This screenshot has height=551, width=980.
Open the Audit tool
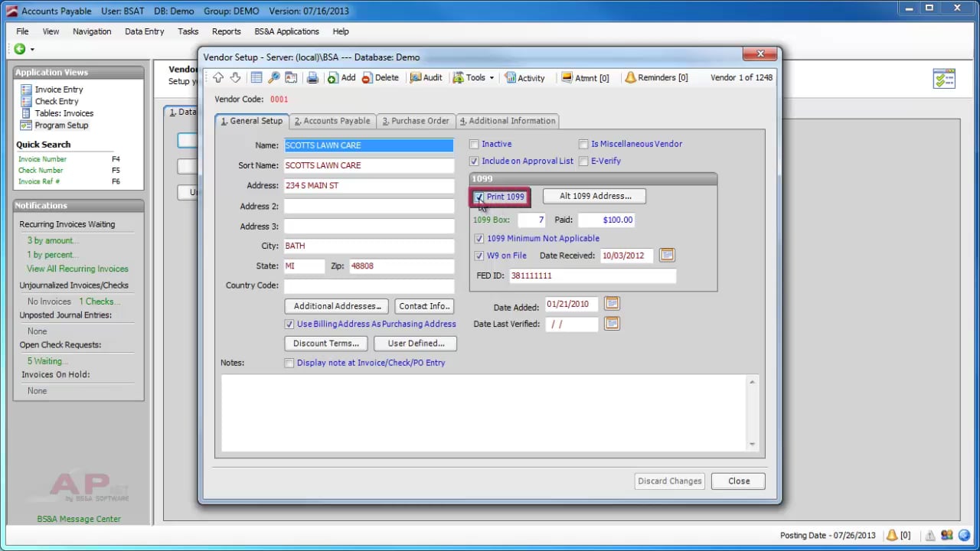pyautogui.click(x=426, y=77)
